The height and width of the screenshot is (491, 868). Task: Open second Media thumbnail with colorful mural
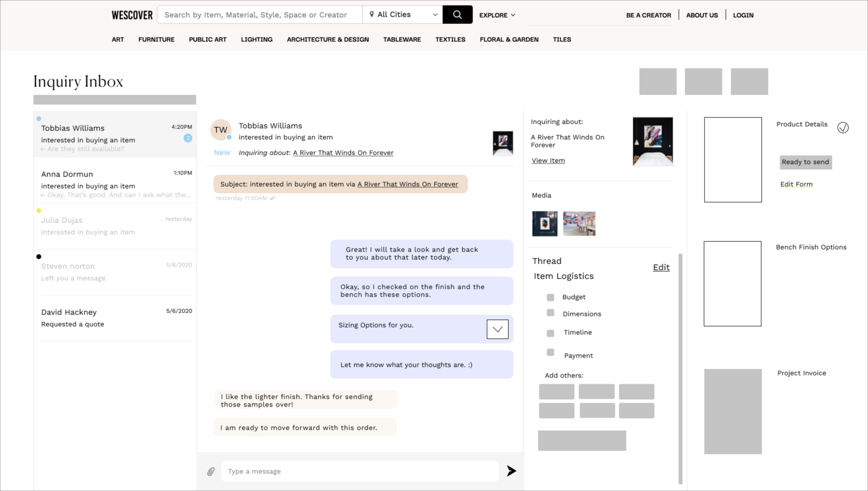coord(579,224)
